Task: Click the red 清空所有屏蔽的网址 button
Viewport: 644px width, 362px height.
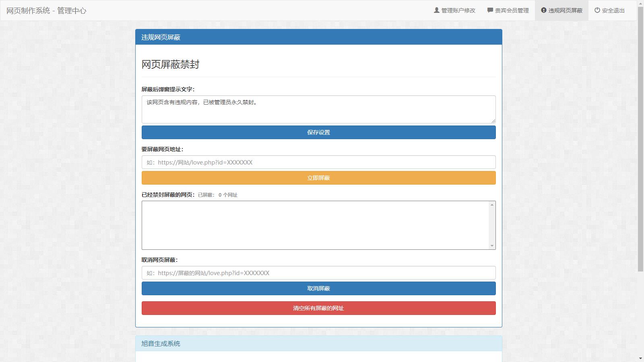Action: pyautogui.click(x=318, y=308)
